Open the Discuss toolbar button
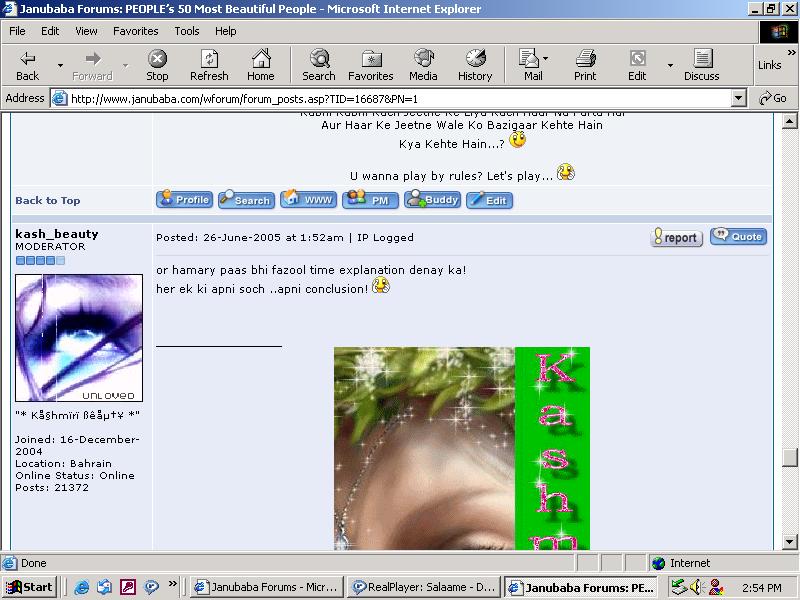The width and height of the screenshot is (800, 600). tap(702, 65)
